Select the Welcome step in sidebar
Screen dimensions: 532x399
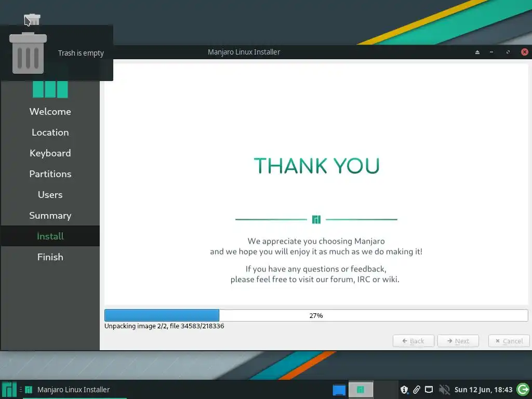tap(50, 111)
